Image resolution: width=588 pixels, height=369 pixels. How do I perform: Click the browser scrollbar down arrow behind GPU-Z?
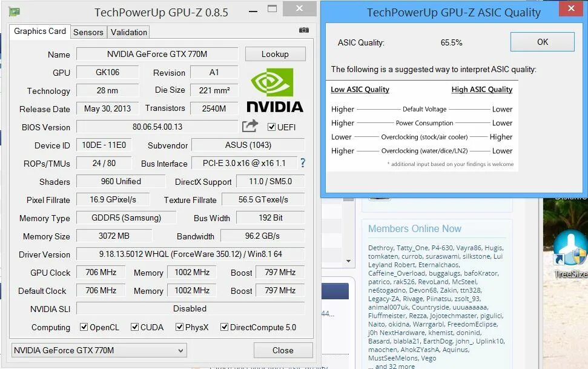(x=348, y=261)
